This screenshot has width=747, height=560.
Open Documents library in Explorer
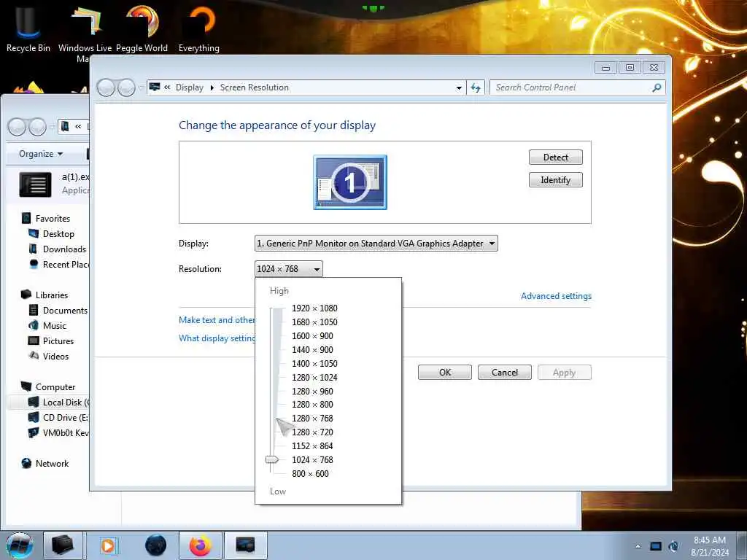click(58, 311)
